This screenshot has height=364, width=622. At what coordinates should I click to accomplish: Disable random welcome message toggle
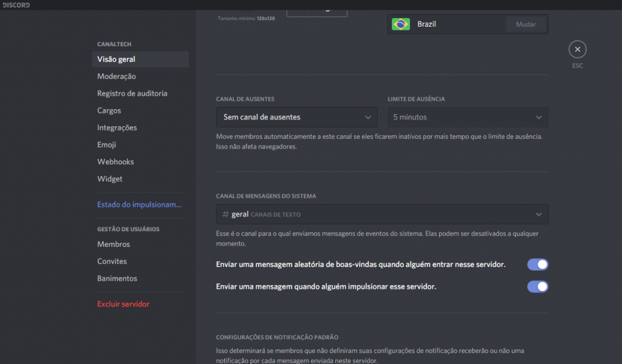[x=538, y=264]
